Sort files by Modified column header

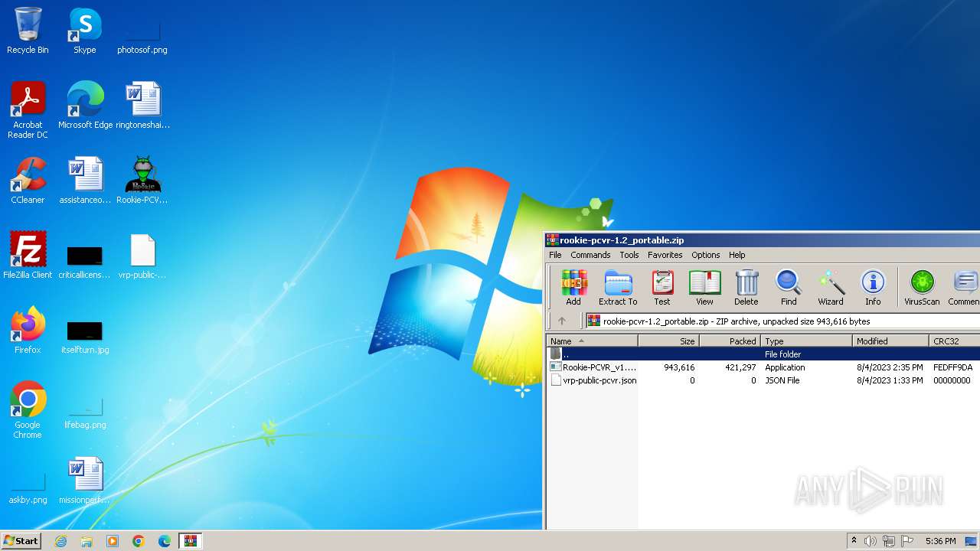(891, 341)
